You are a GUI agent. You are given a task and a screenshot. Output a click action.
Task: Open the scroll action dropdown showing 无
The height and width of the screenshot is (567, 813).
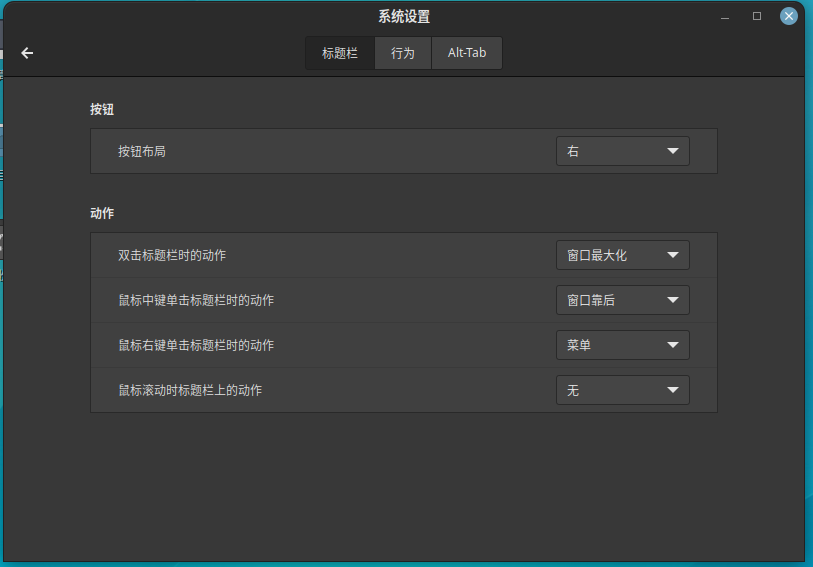622,390
